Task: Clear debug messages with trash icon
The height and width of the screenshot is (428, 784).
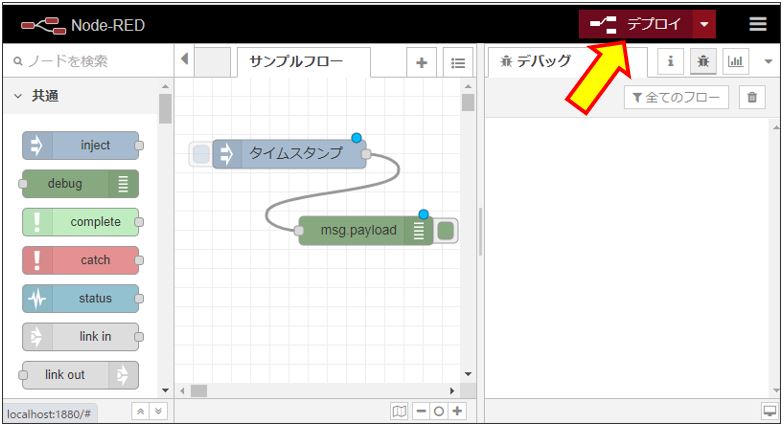Action: point(752,97)
